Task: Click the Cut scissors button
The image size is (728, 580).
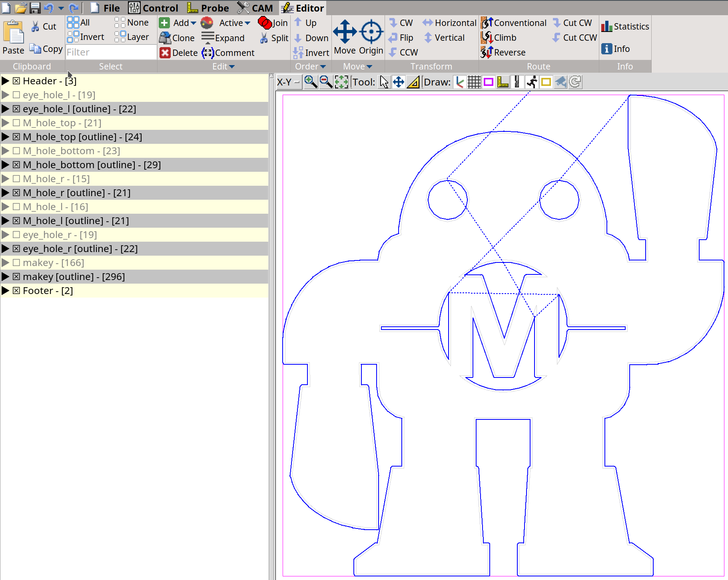Action: point(44,26)
